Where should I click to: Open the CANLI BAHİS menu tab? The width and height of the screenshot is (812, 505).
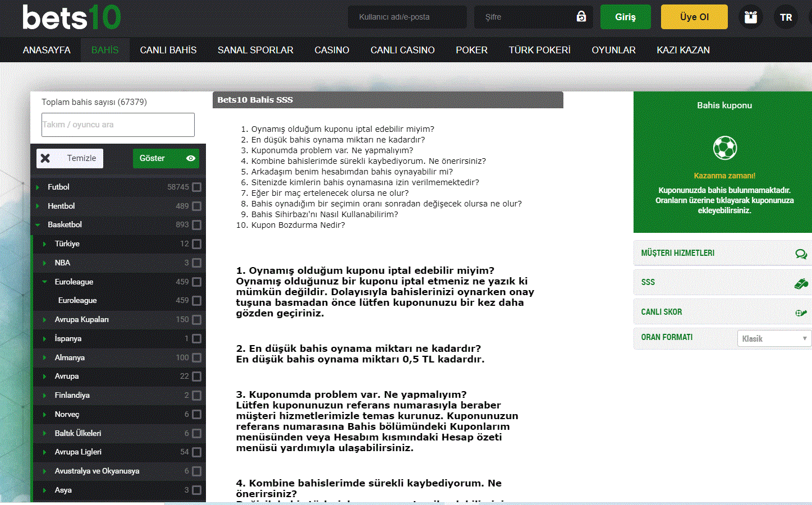[x=168, y=50]
